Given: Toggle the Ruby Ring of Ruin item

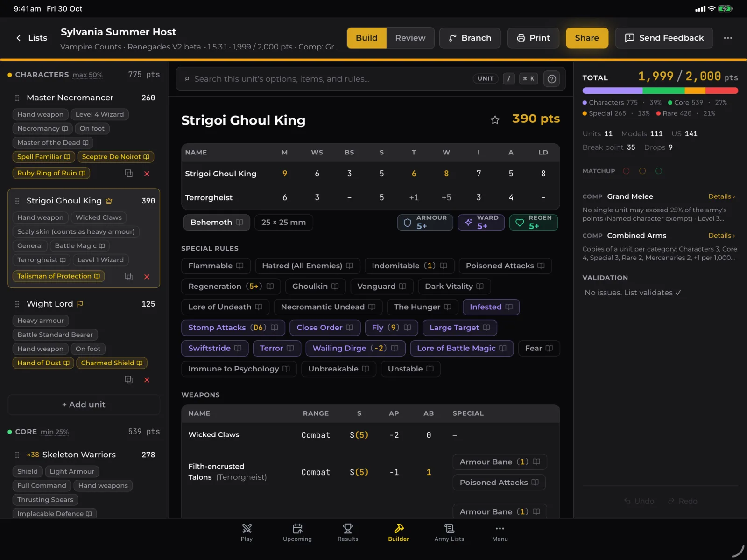Looking at the screenshot, I should 51,173.
